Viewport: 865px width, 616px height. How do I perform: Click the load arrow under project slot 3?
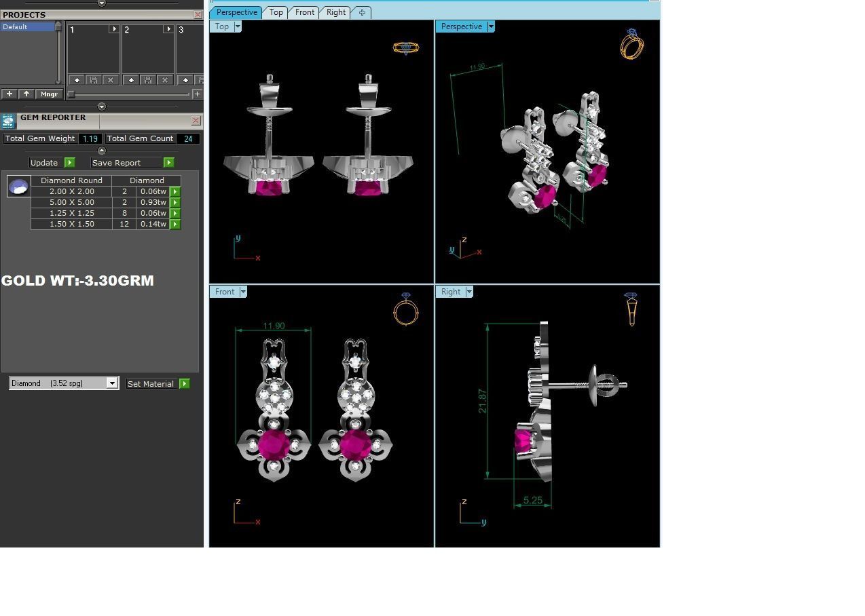(185, 80)
